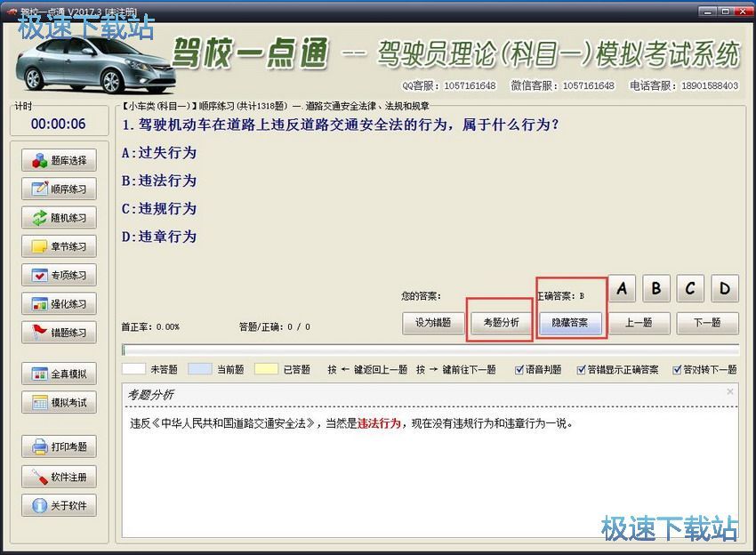Click the 正确答案: B label
756x555 pixels.
pos(560,296)
